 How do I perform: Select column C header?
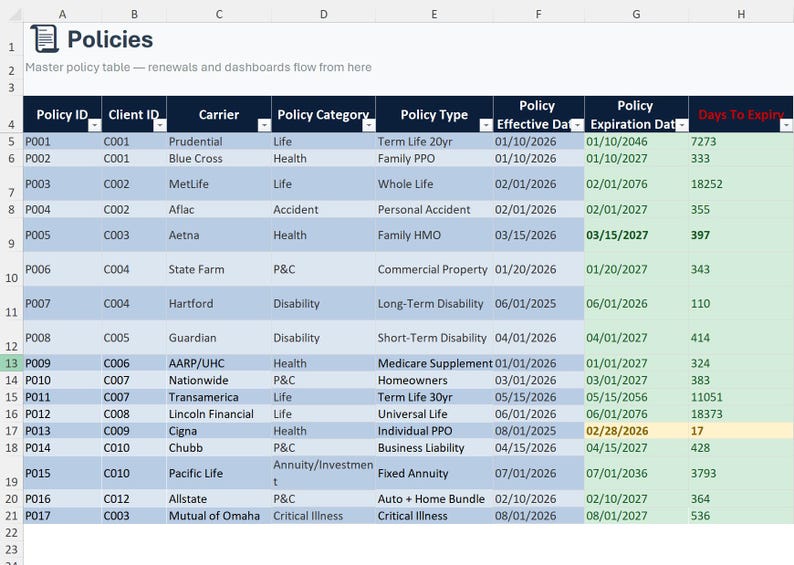(219, 14)
